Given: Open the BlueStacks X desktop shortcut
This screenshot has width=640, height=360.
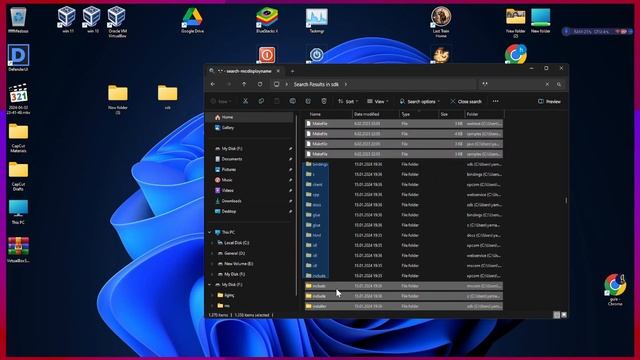Looking at the screenshot, I should 267,20.
